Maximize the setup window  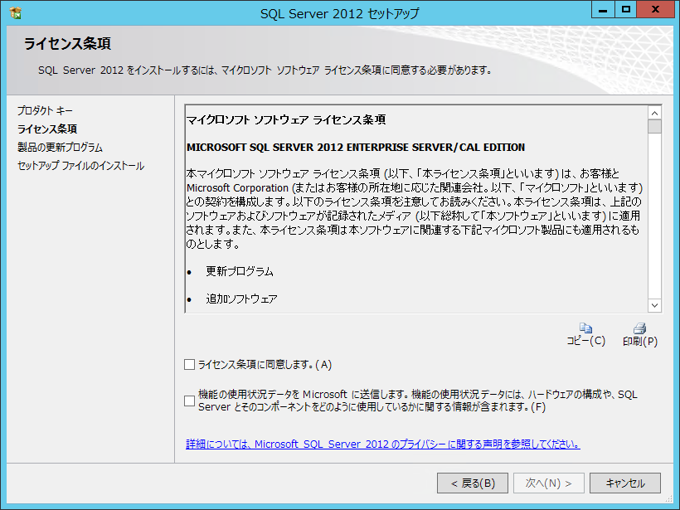(626, 10)
